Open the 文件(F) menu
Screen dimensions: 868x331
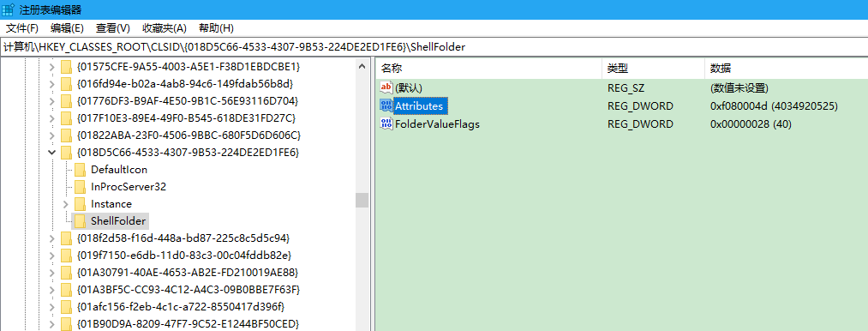[22, 27]
